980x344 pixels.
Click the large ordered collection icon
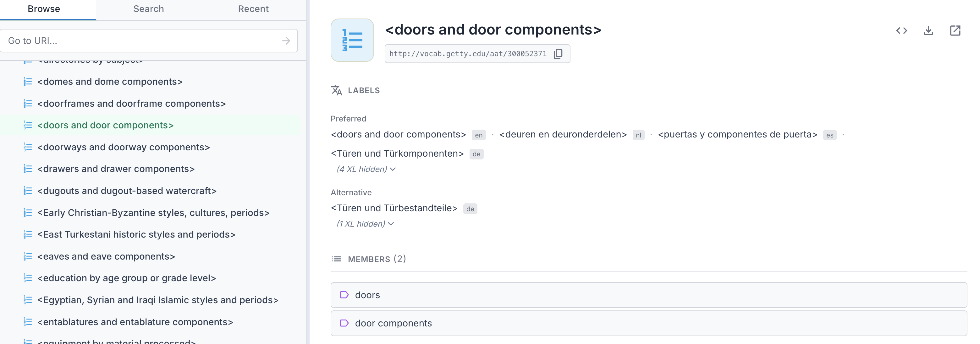point(352,40)
